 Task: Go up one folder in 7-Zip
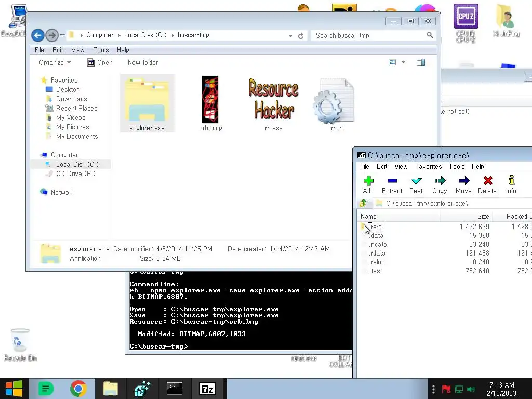point(363,203)
